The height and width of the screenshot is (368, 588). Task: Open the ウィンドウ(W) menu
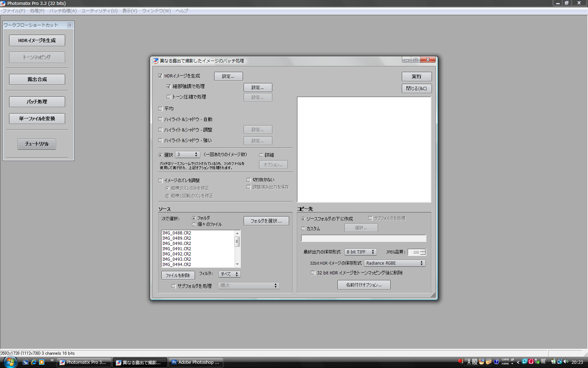(x=156, y=11)
